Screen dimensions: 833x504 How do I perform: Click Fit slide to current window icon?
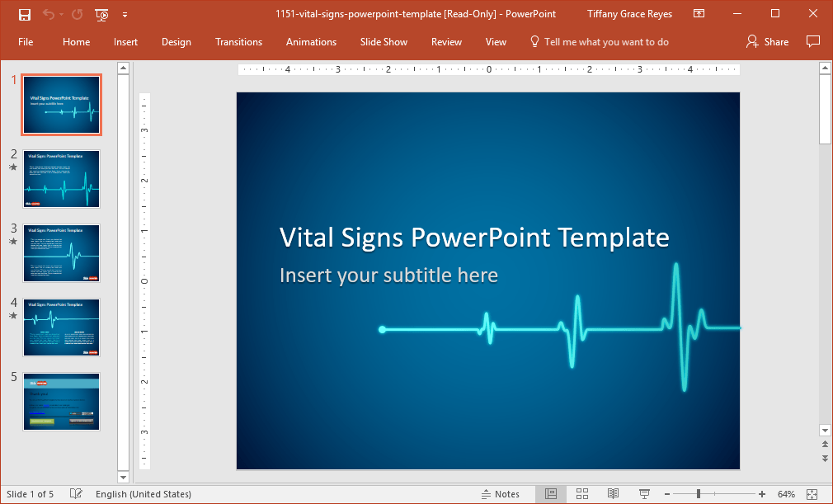pyautogui.click(x=812, y=494)
